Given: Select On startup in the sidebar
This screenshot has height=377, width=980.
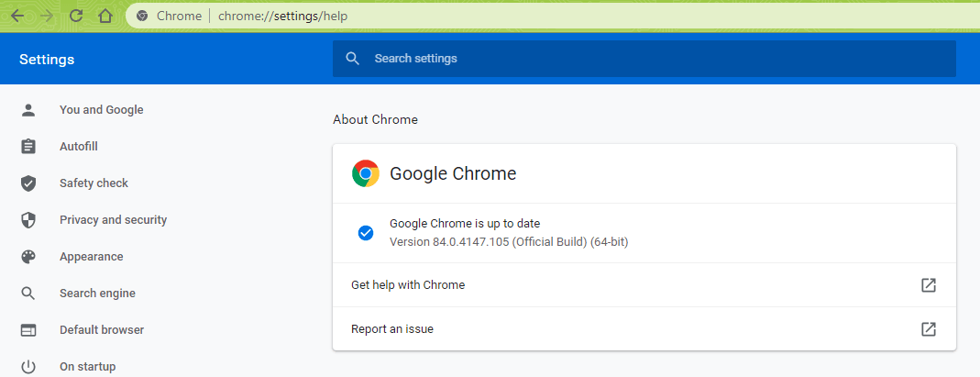Looking at the screenshot, I should (87, 367).
